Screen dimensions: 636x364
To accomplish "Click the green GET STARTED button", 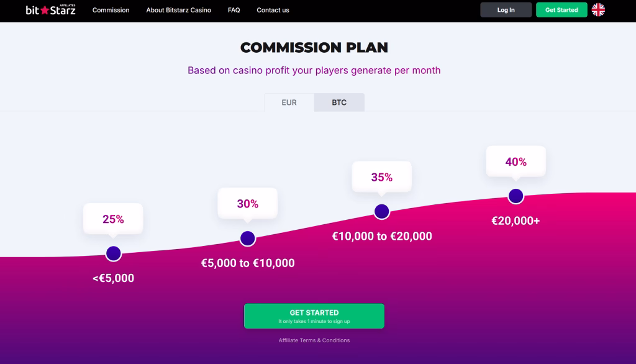I will [314, 316].
